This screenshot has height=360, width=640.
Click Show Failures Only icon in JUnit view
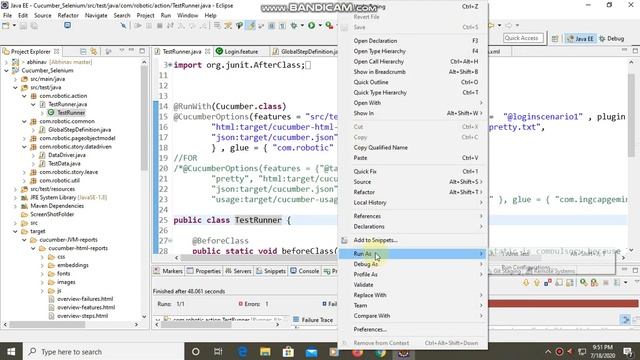(x=548, y=282)
